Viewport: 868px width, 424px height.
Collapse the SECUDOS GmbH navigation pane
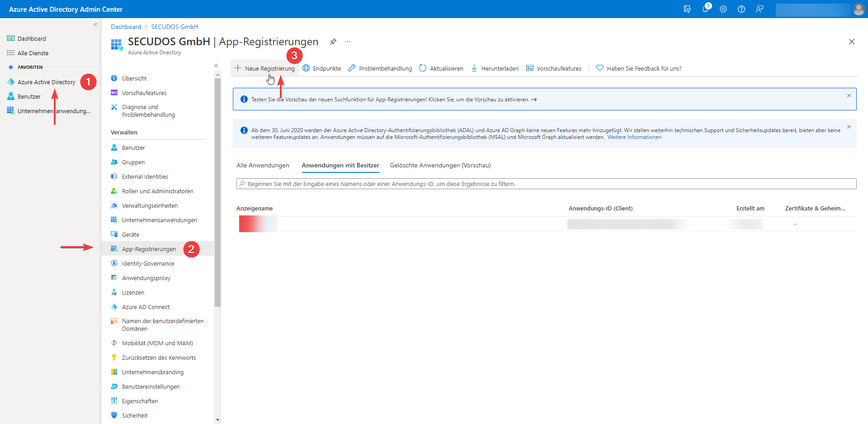(x=217, y=65)
